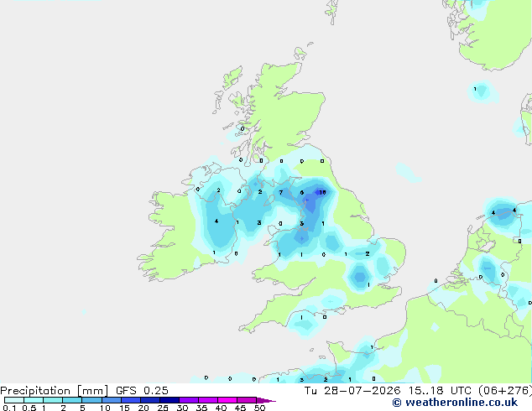Click the magenta 45–50 legend swatch
Viewport: 532px width, 411px height.
pos(247,400)
